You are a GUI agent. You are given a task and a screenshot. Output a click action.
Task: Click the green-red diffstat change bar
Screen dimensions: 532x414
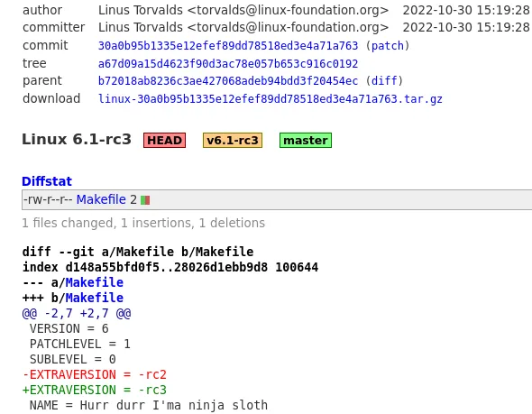click(x=145, y=200)
